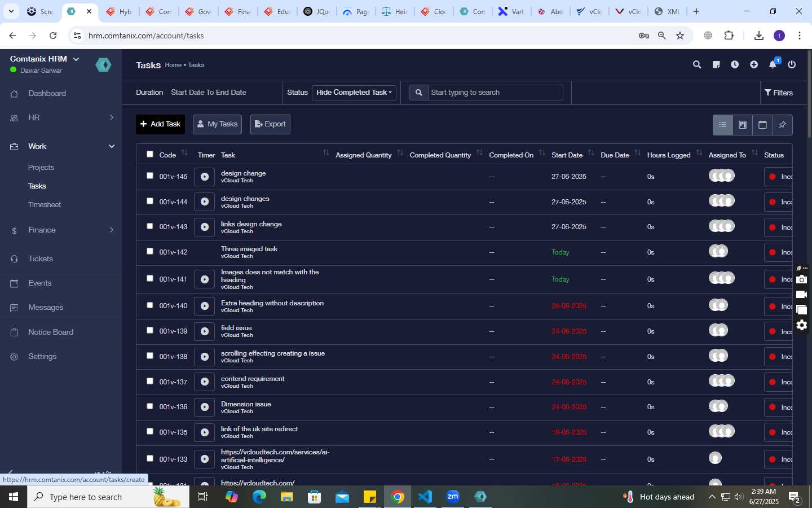Tick checkbox for task 001v-144
812x508 pixels.
[x=150, y=201]
